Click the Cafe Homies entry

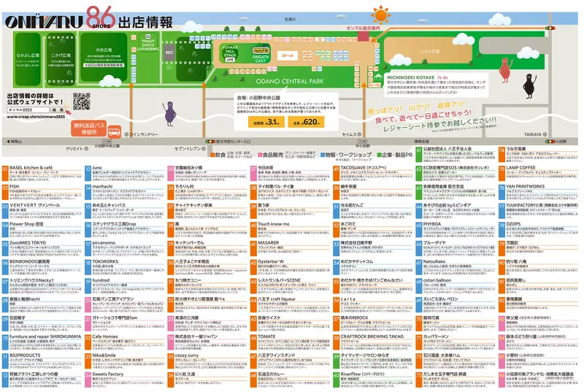[125, 343]
